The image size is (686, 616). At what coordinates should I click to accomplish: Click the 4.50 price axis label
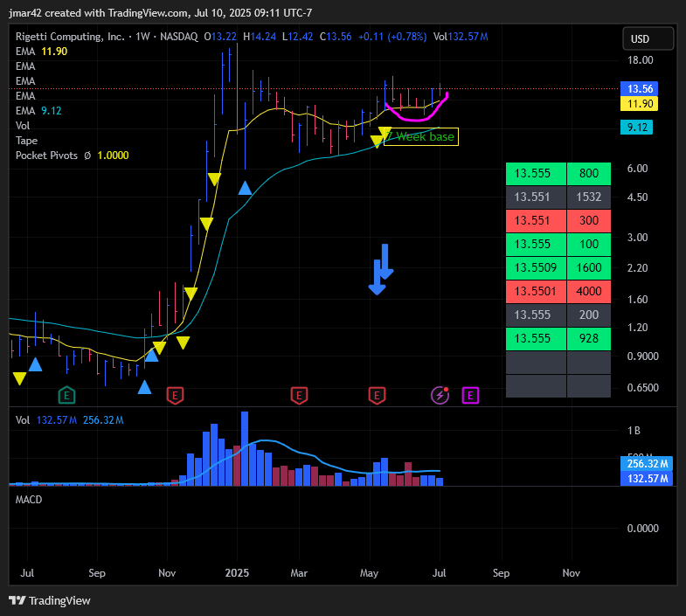637,197
